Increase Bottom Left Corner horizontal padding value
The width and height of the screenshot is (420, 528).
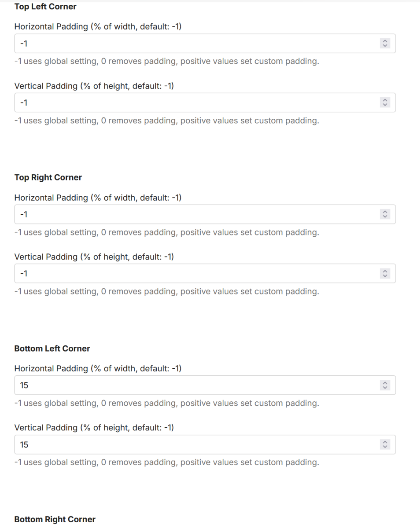tap(385, 383)
